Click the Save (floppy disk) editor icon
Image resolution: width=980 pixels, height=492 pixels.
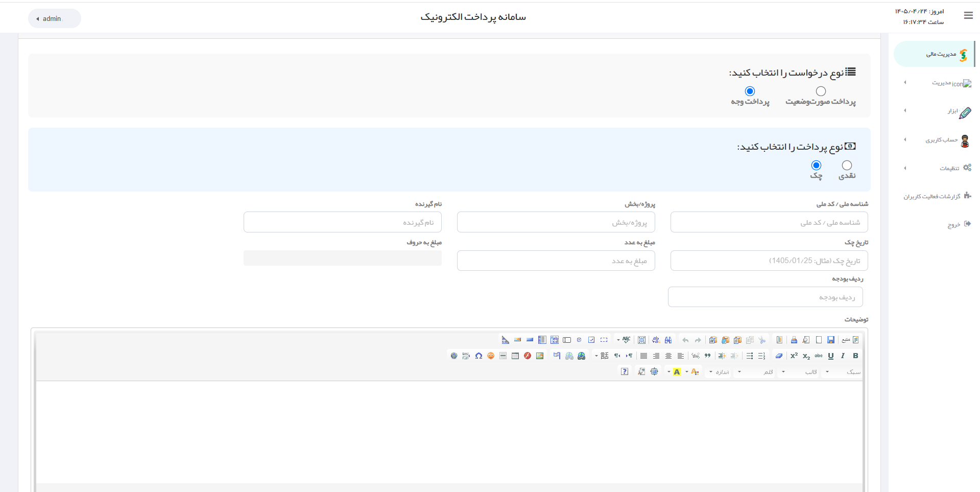coord(831,340)
